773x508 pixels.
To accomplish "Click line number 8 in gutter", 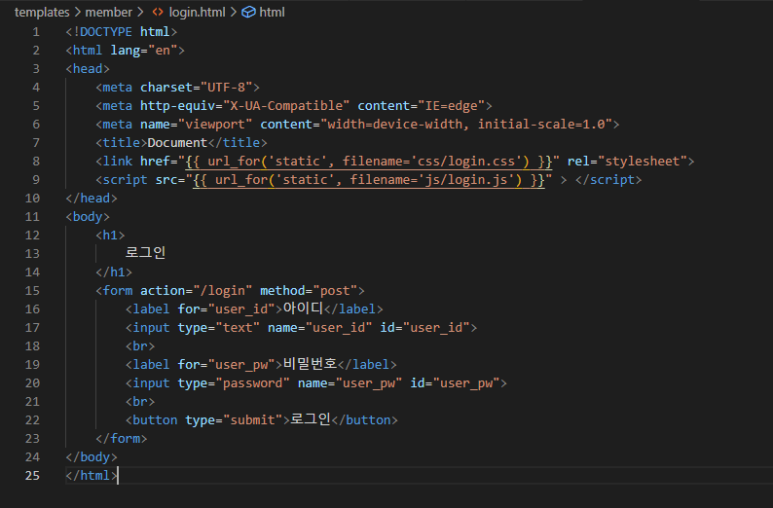I will [x=36, y=161].
